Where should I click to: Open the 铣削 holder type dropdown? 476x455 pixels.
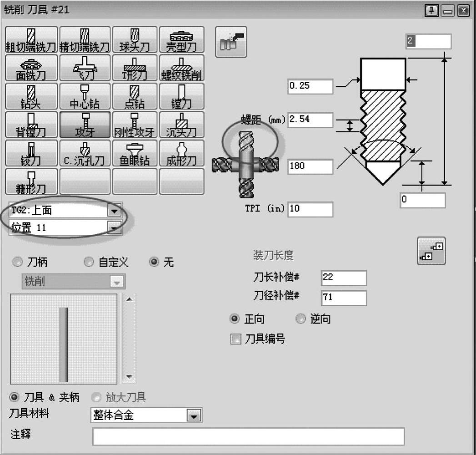(x=117, y=282)
